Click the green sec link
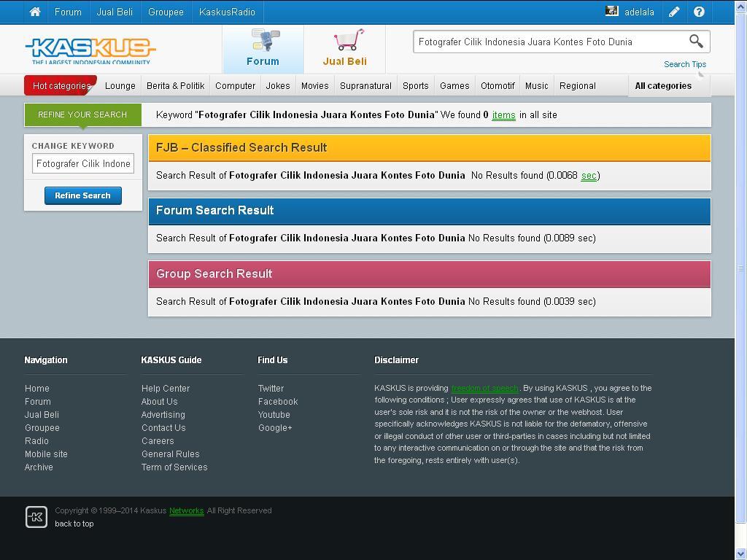The width and height of the screenshot is (747, 560). tap(589, 176)
